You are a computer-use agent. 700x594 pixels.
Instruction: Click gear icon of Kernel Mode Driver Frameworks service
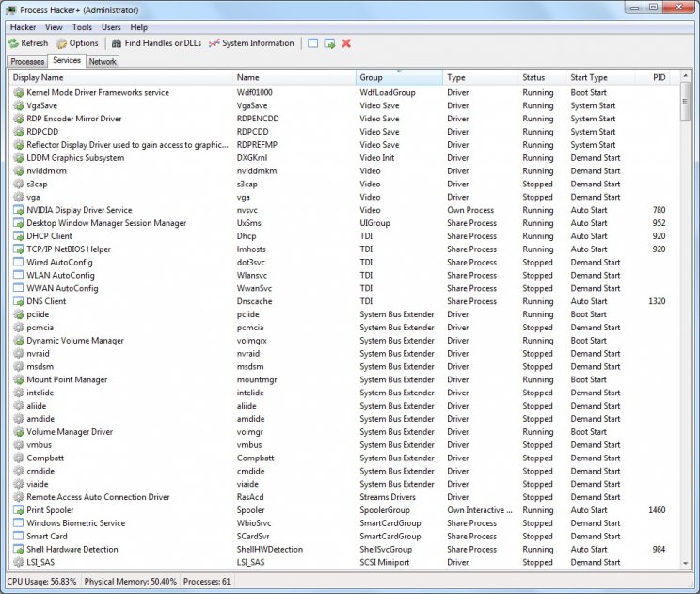click(18, 92)
